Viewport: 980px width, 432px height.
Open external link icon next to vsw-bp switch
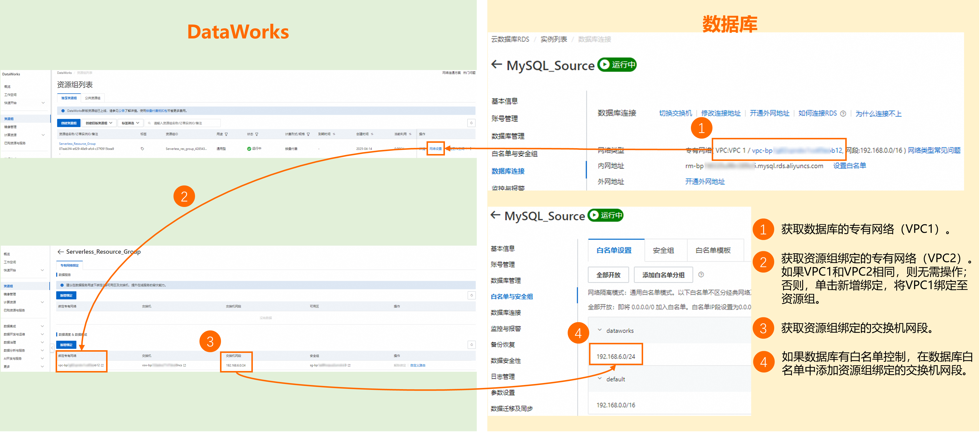pos(185,365)
